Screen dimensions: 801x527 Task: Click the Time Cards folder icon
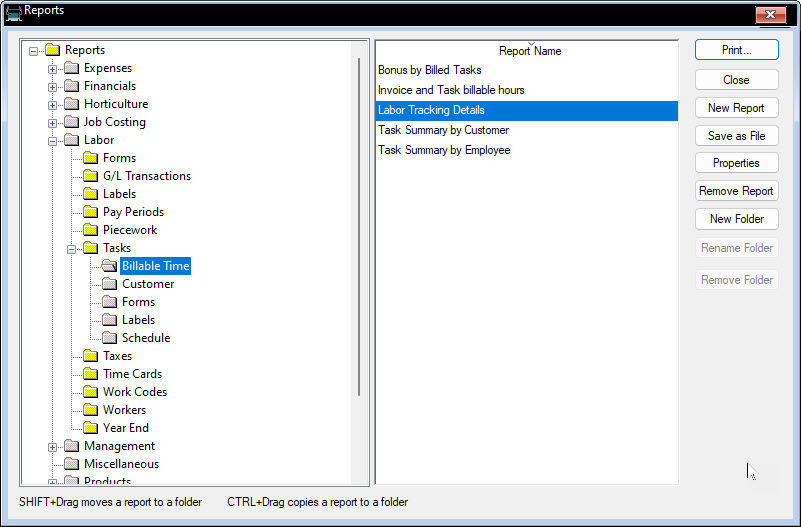point(90,374)
